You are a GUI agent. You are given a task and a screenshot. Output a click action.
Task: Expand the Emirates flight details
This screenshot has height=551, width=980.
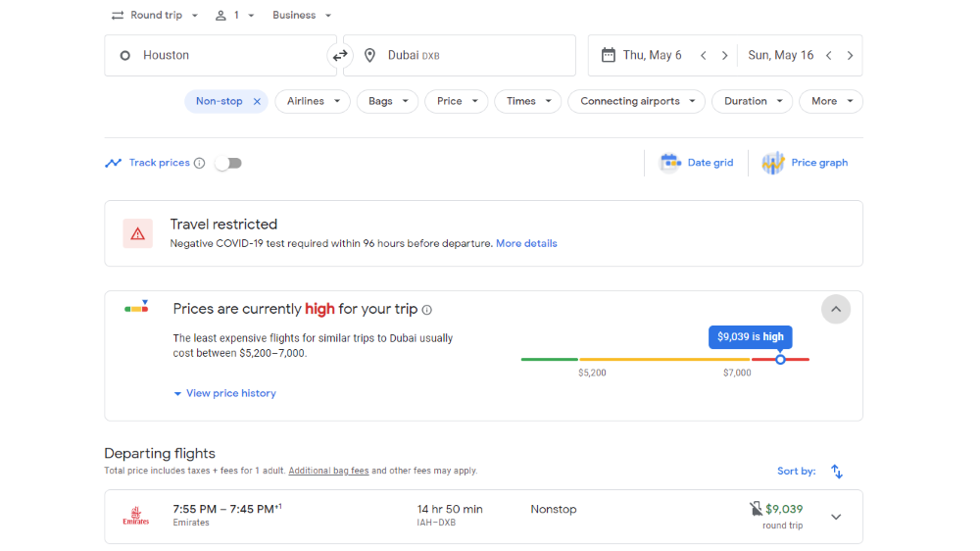tap(836, 518)
